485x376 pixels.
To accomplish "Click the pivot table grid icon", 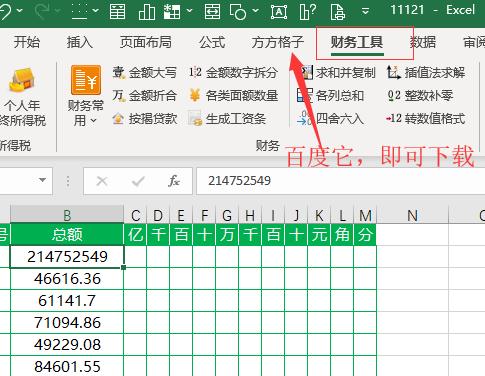I will 172,12.
